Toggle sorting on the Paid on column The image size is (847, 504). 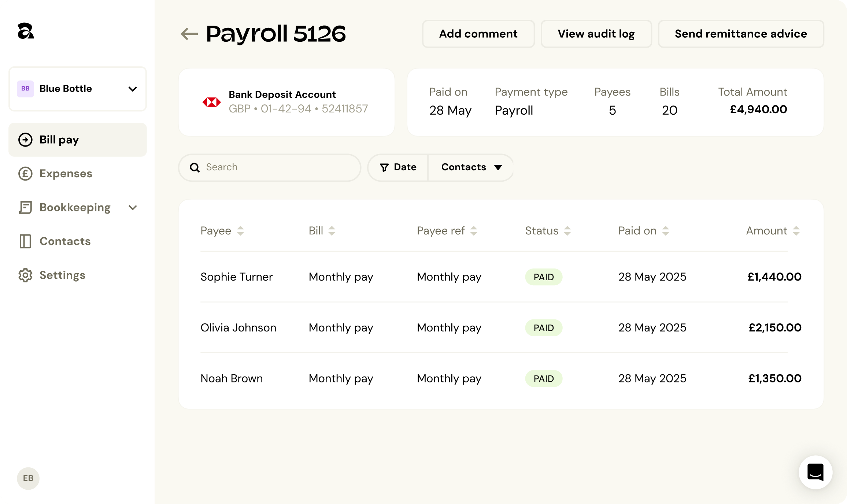[665, 231]
